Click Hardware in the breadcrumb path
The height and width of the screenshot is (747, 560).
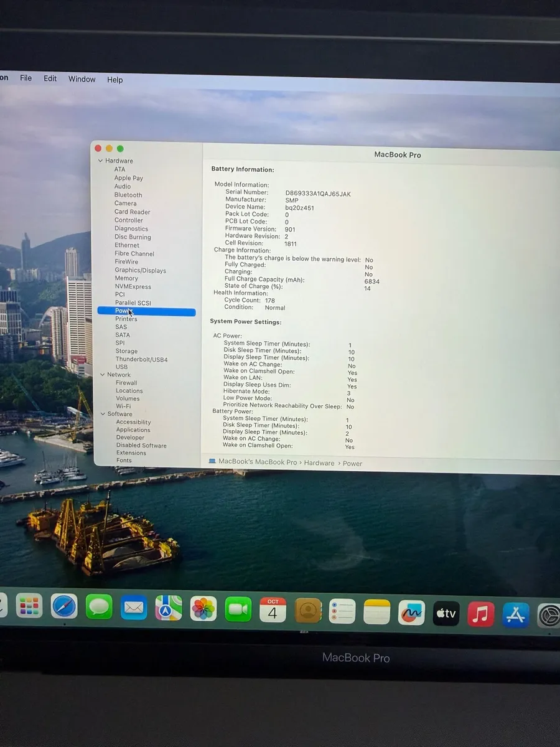click(319, 463)
